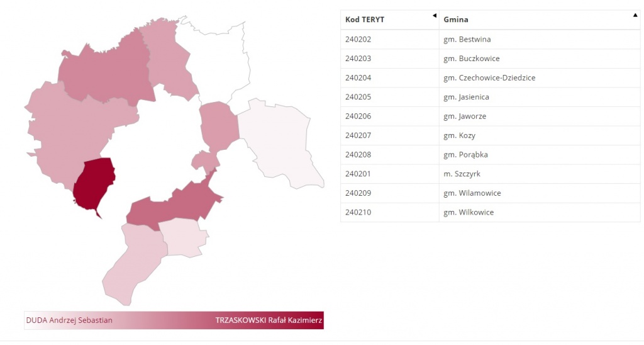
Task: Choose gm. Wilamowice in the list
Action: click(x=472, y=193)
